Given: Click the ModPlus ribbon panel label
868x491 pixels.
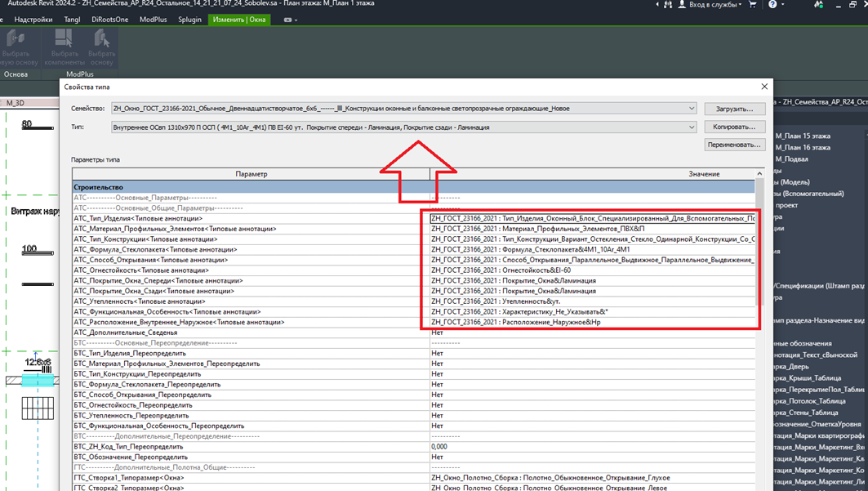Looking at the screenshot, I should 80,74.
